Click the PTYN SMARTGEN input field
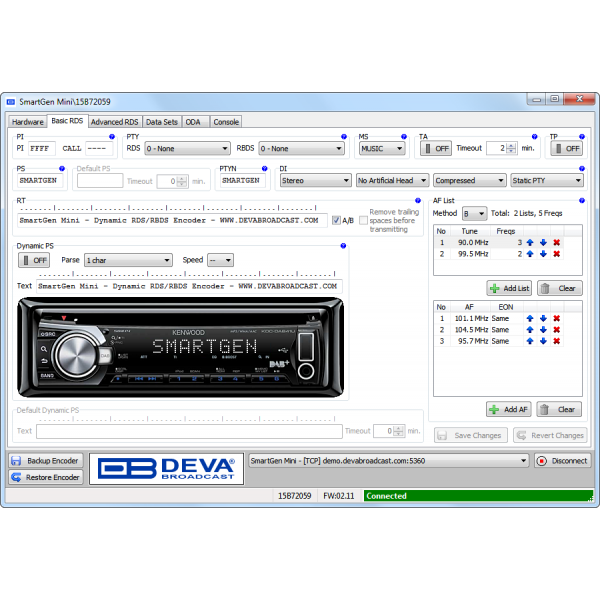Screen dimensions: 600x600 243,180
